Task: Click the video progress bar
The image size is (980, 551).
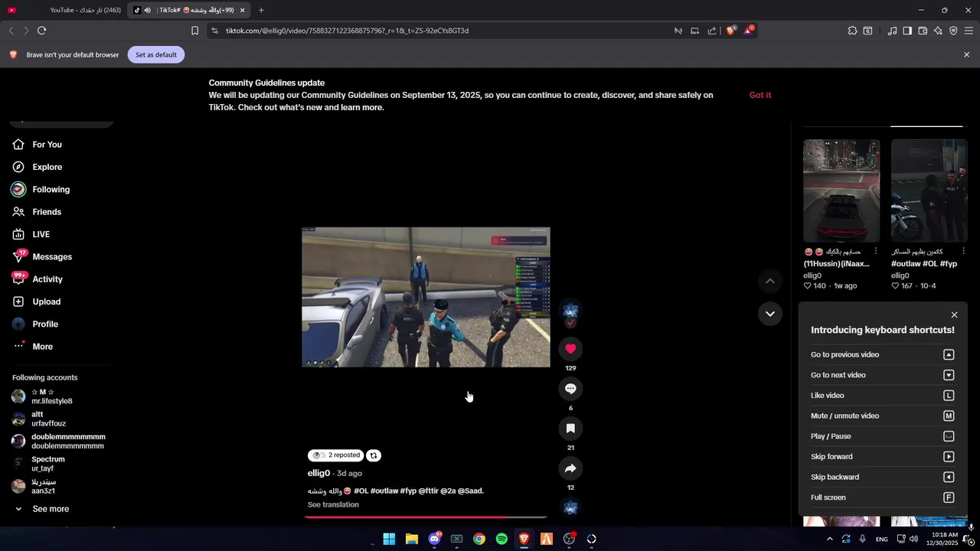Action: click(x=426, y=517)
